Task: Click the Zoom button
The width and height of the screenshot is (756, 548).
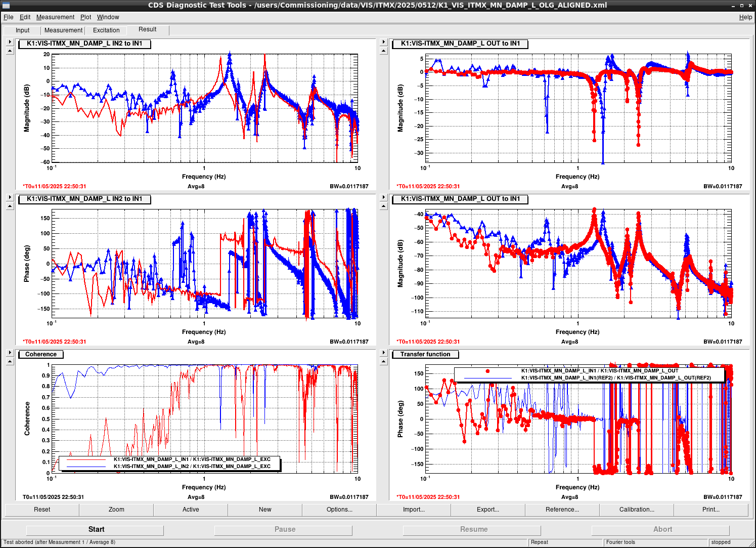Action: click(116, 510)
